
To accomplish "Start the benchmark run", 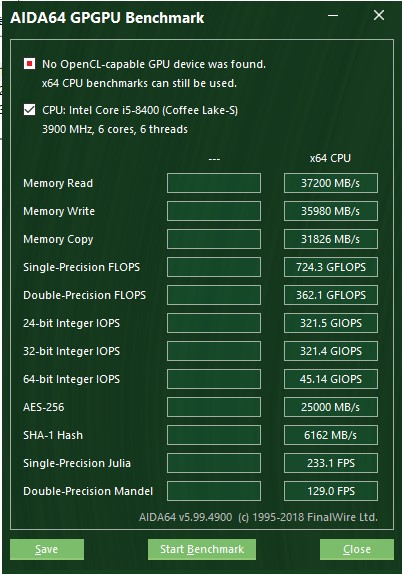I will coord(202,549).
